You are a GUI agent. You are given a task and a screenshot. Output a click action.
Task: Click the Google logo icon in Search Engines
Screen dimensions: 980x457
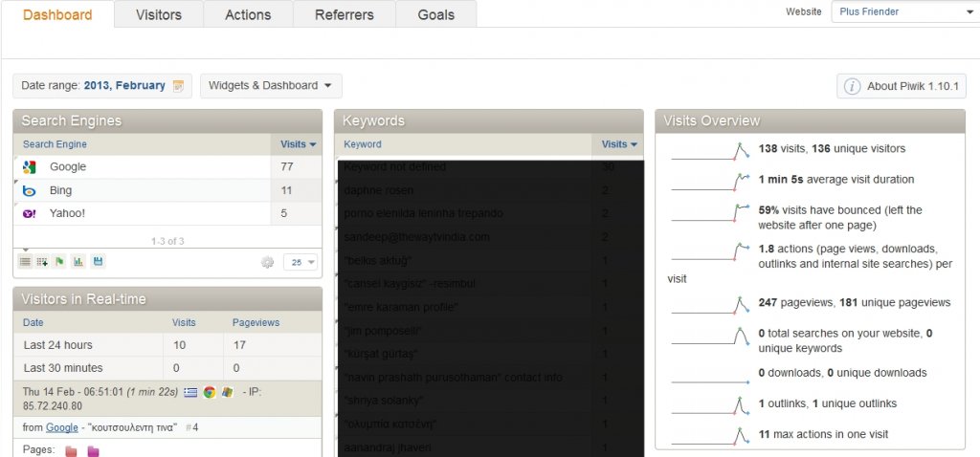29,167
